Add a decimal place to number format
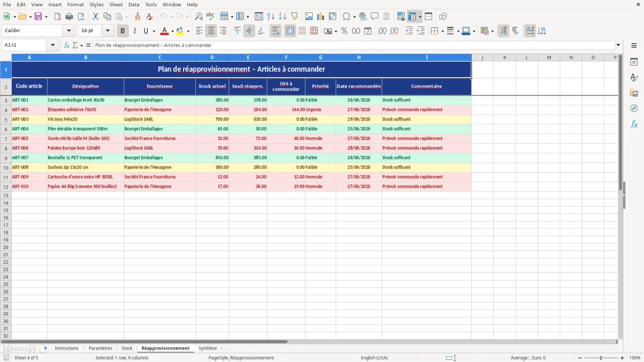Viewport: 644px width, 362px height. tap(383, 31)
